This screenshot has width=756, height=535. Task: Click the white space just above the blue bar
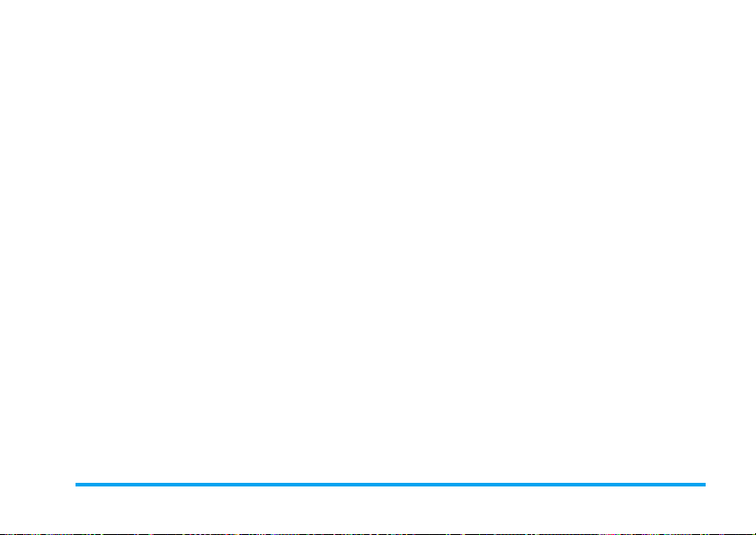click(x=390, y=477)
